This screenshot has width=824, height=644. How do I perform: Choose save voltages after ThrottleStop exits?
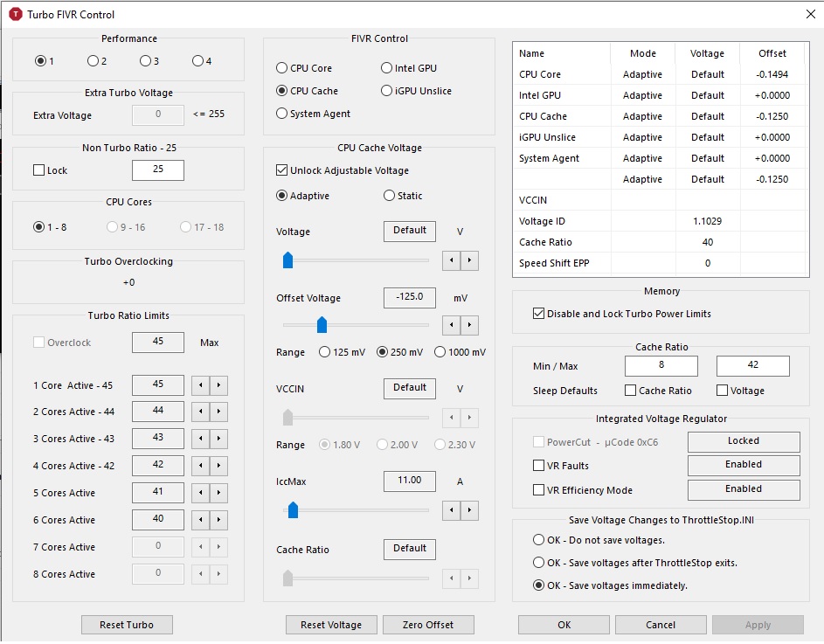click(x=635, y=563)
